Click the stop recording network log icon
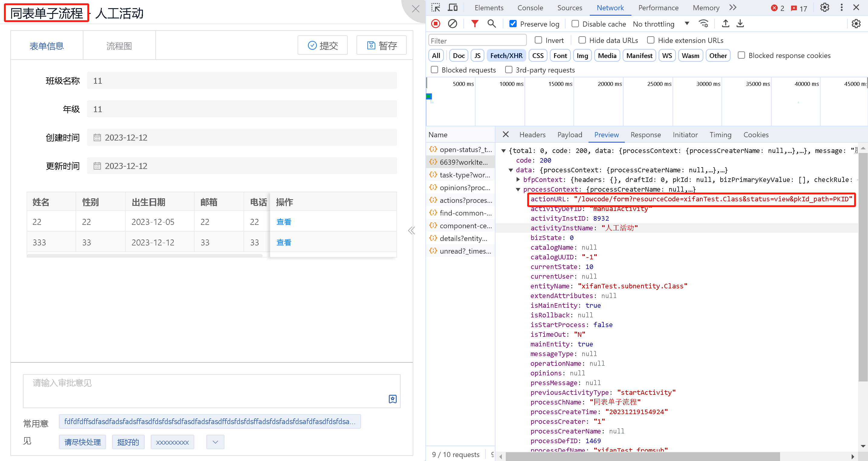 pos(435,24)
